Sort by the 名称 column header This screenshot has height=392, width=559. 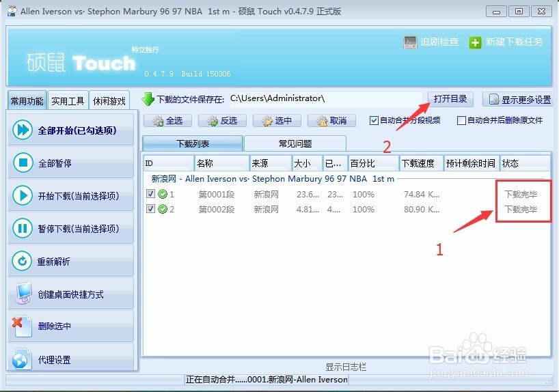pos(221,163)
